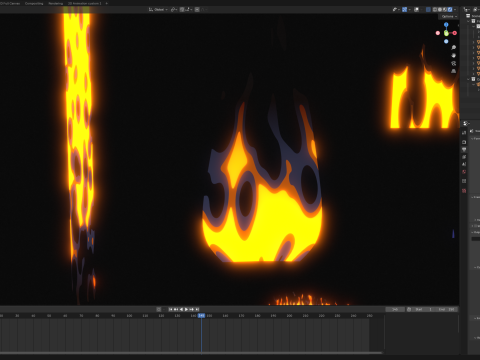480x360 pixels.
Task: Toggle perspective/orthographic grid icon
Action: tap(453, 71)
